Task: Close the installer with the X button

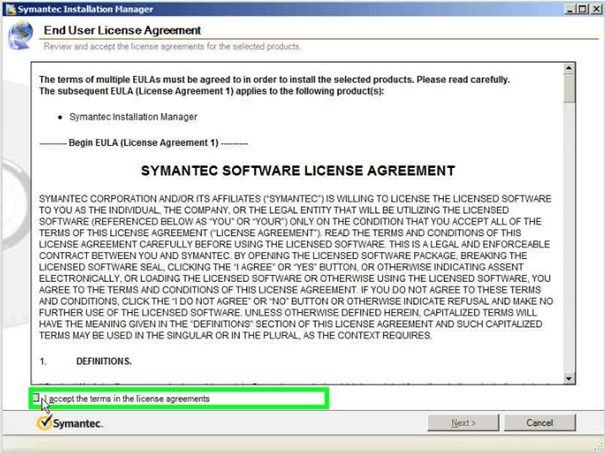Action: tap(594, 9)
